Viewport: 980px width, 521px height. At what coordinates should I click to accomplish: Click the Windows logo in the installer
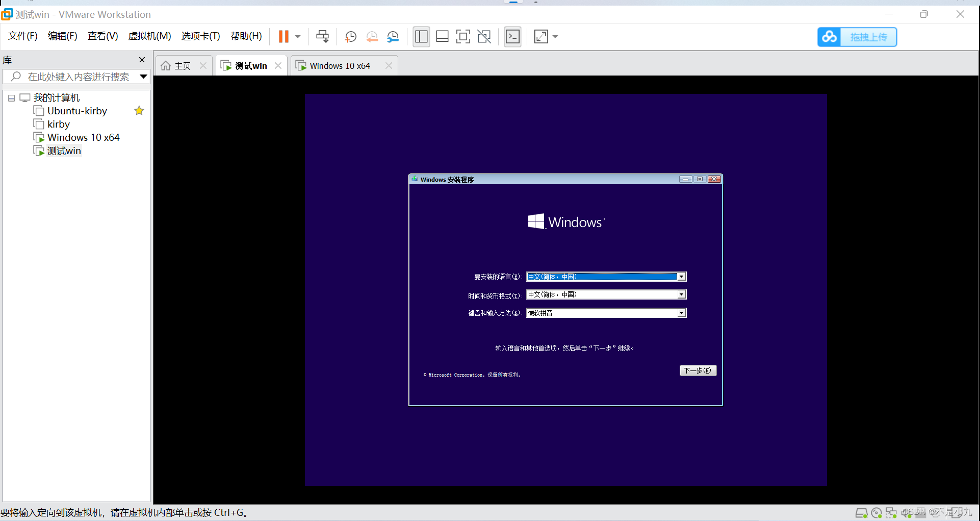[566, 222]
